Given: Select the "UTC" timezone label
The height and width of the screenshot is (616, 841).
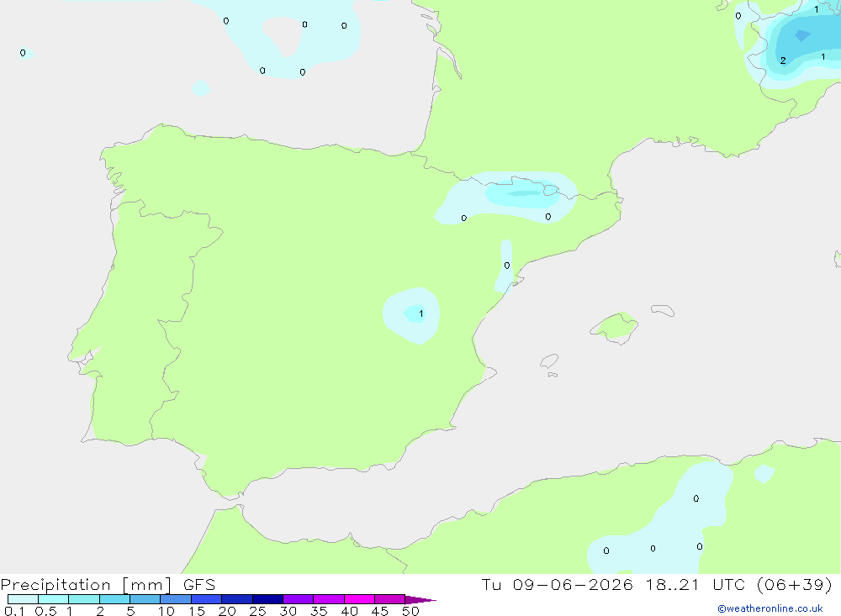Looking at the screenshot, I should pyautogui.click(x=728, y=584).
